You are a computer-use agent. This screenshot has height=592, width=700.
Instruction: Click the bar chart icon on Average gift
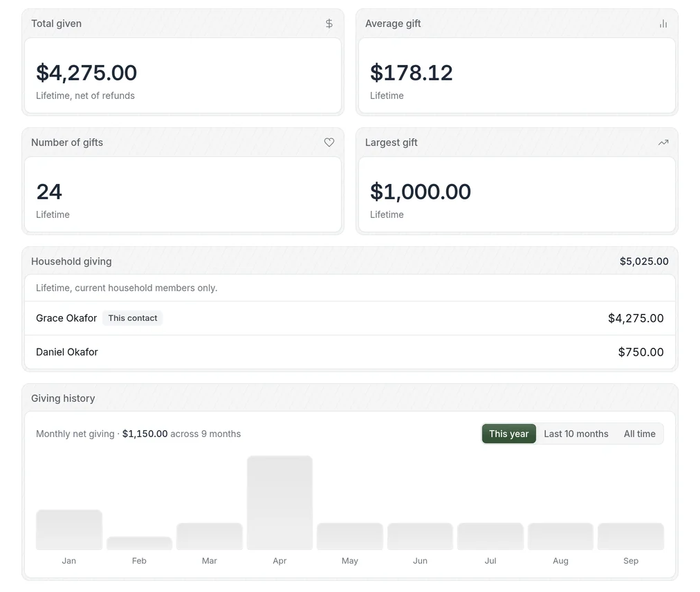tap(663, 24)
